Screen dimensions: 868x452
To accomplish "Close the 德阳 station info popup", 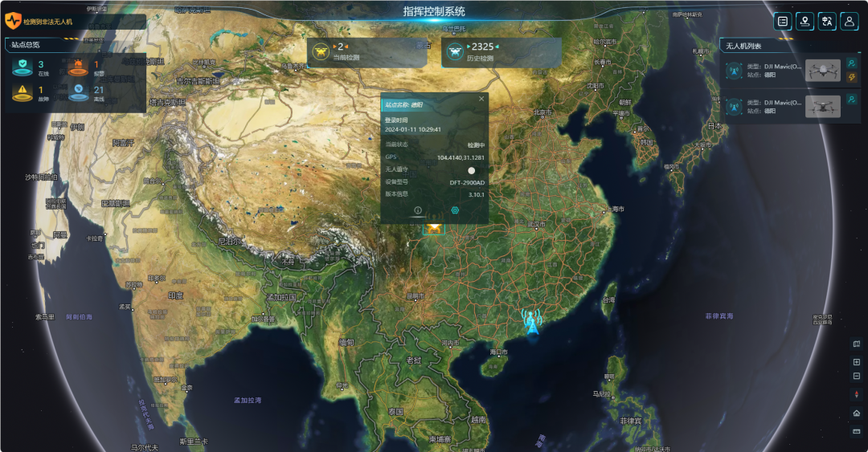I will pyautogui.click(x=481, y=99).
